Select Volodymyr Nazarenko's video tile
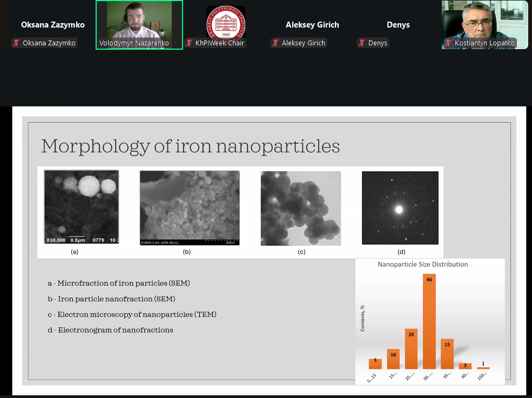Image resolution: width=532 pixels, height=398 pixels. point(139,25)
